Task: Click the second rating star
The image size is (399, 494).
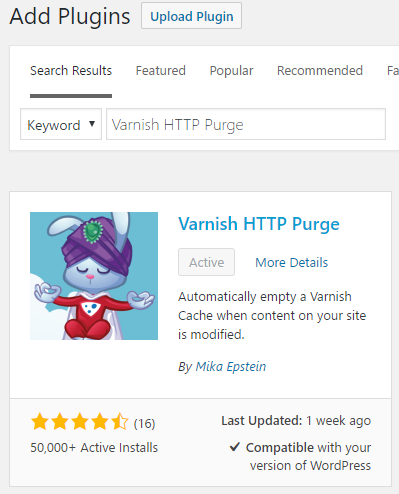Action: click(60, 421)
